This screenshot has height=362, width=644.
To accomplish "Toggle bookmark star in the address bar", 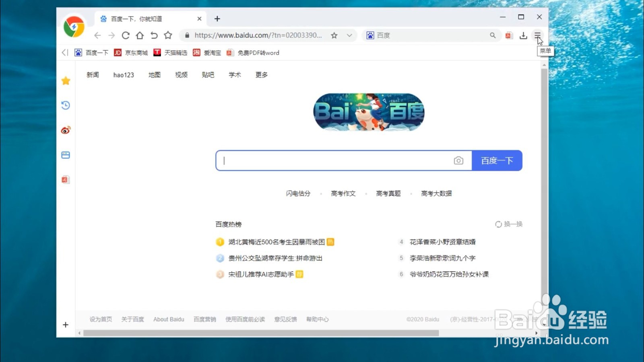I will tap(334, 35).
